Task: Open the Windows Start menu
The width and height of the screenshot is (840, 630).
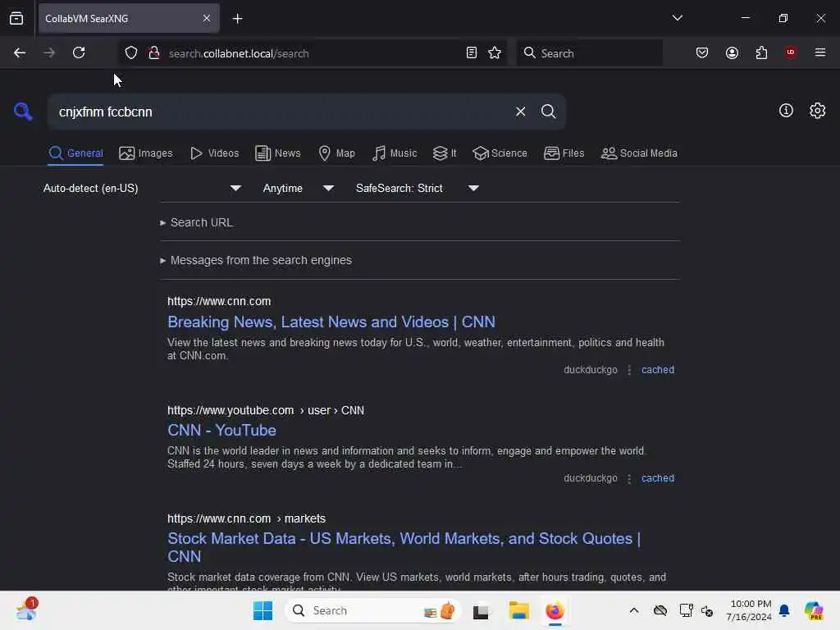Action: [262, 610]
